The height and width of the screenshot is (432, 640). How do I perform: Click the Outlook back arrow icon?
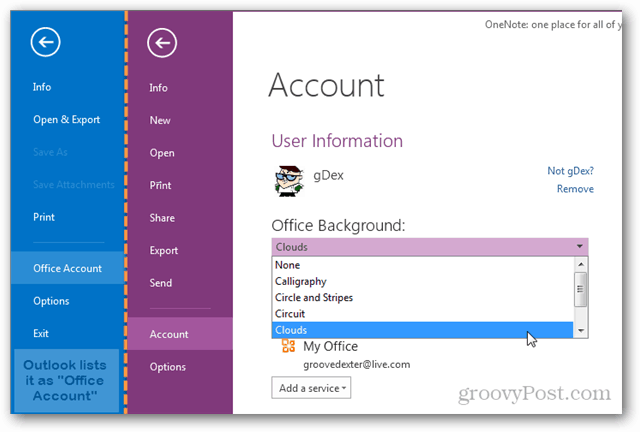tap(45, 42)
